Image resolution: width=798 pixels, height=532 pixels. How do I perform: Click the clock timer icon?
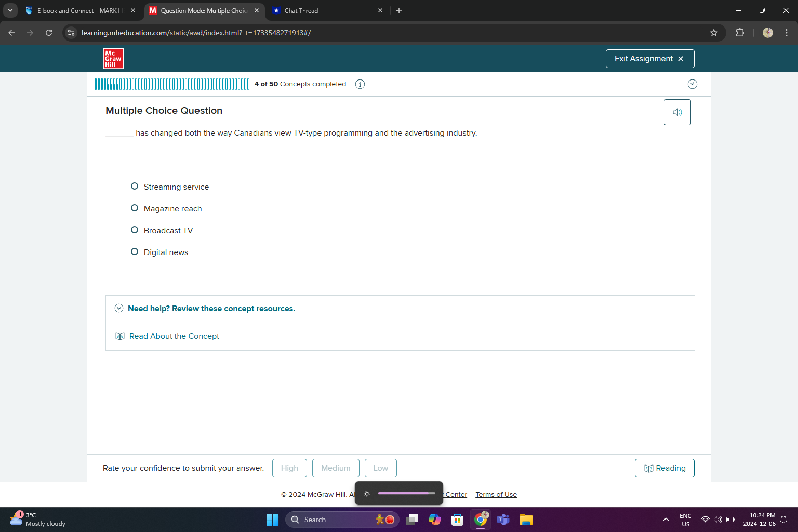[x=693, y=84]
